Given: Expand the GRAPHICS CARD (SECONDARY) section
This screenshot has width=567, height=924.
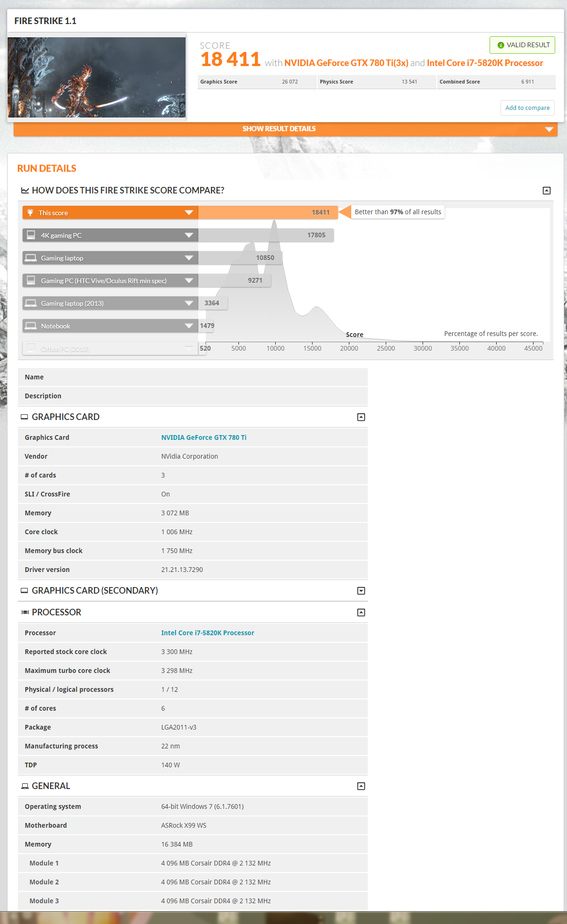Looking at the screenshot, I should pos(361,591).
